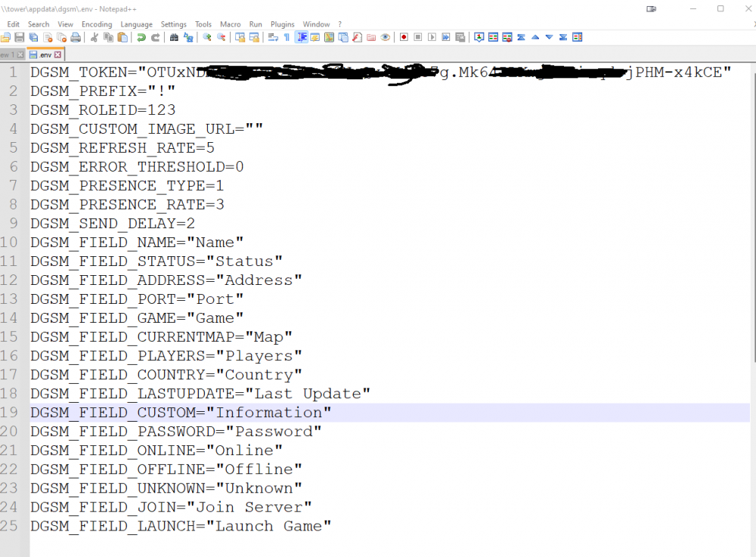Screen dimensions: 756x557
Task: Click the Close All documents icon
Action: (62, 38)
